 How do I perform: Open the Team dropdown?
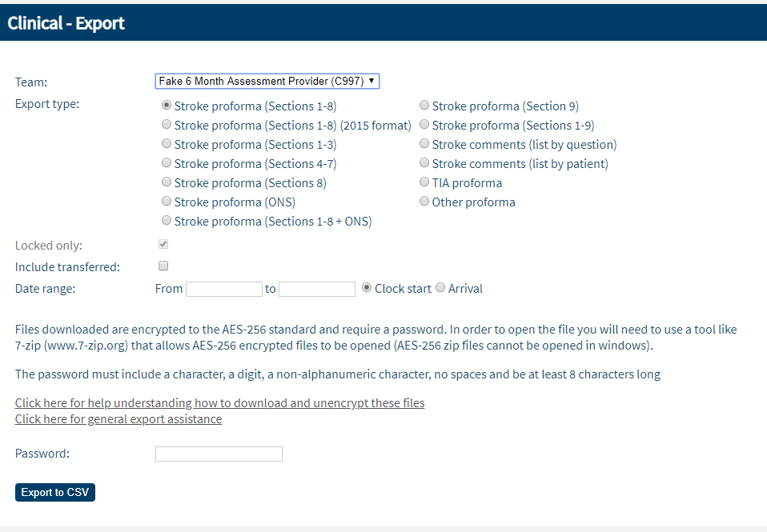point(267,81)
